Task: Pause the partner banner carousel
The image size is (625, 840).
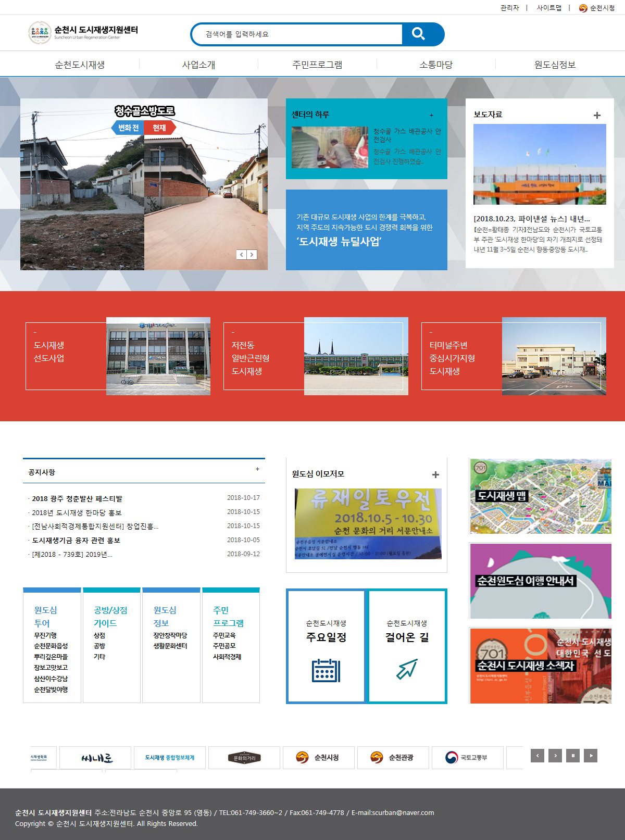Action: point(573,756)
